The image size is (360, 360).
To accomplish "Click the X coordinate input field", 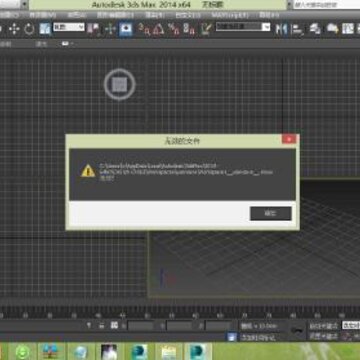I will (x=141, y=326).
